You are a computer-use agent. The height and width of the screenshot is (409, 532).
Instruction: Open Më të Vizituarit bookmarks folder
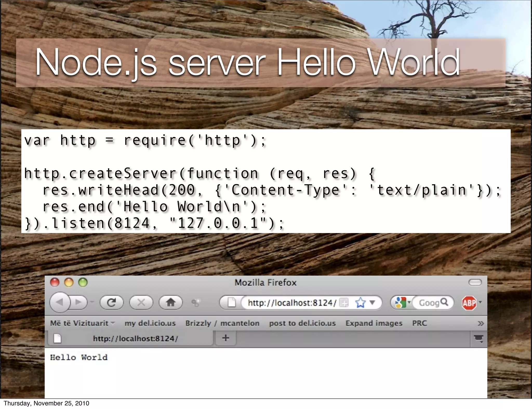82,323
